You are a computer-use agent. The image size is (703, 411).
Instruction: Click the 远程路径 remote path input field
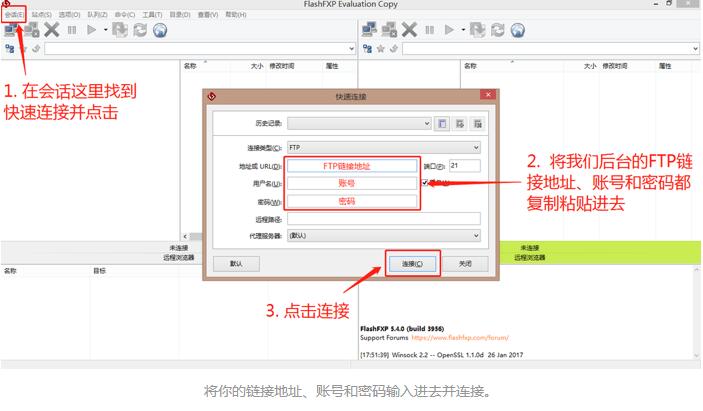coord(384,219)
